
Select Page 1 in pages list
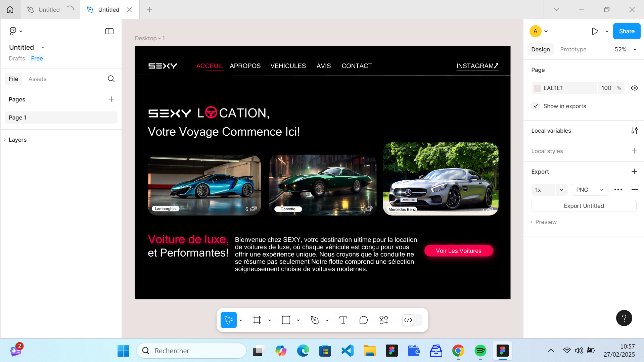(61, 118)
